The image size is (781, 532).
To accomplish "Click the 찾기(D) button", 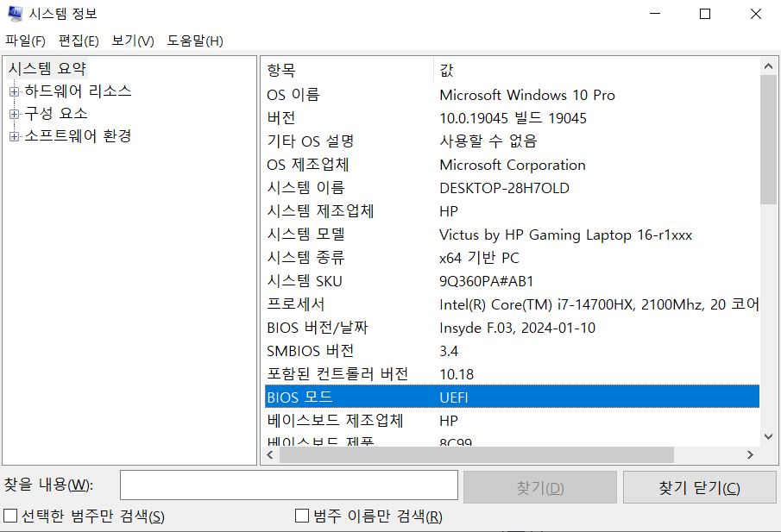I will [540, 487].
